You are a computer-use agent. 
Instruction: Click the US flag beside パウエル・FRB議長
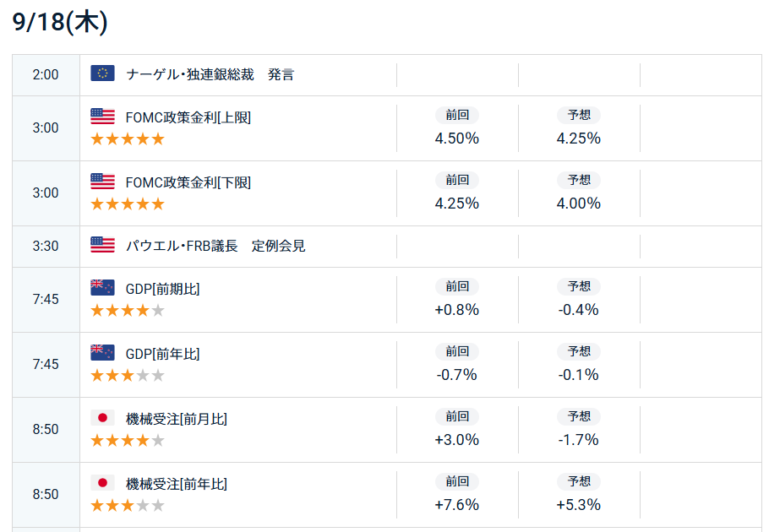coord(102,245)
